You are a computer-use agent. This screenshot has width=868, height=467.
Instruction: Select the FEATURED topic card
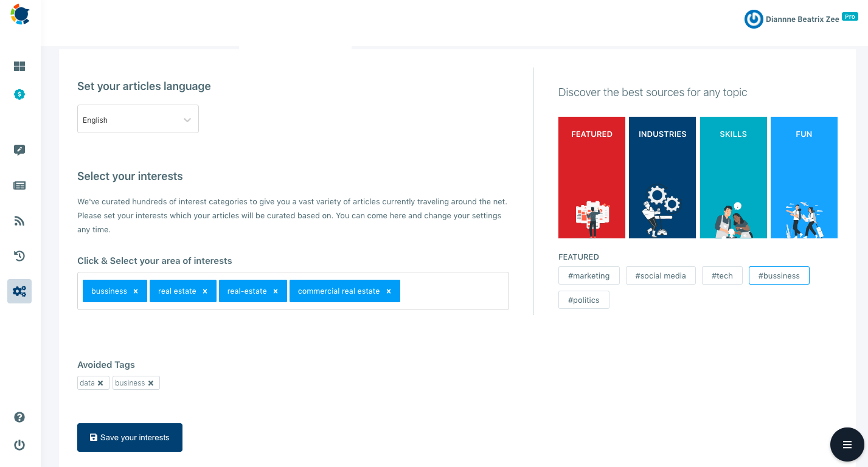592,178
